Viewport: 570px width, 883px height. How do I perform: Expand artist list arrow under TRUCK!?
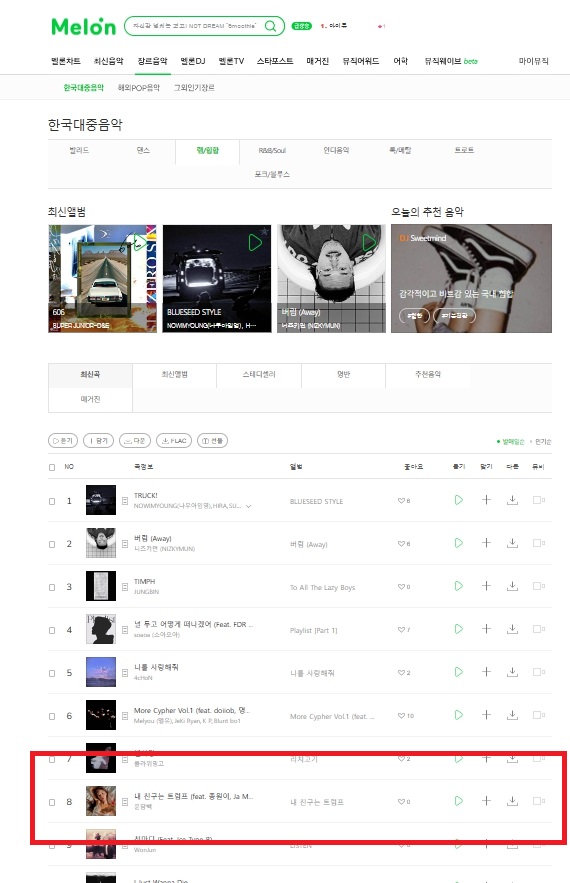(248, 506)
